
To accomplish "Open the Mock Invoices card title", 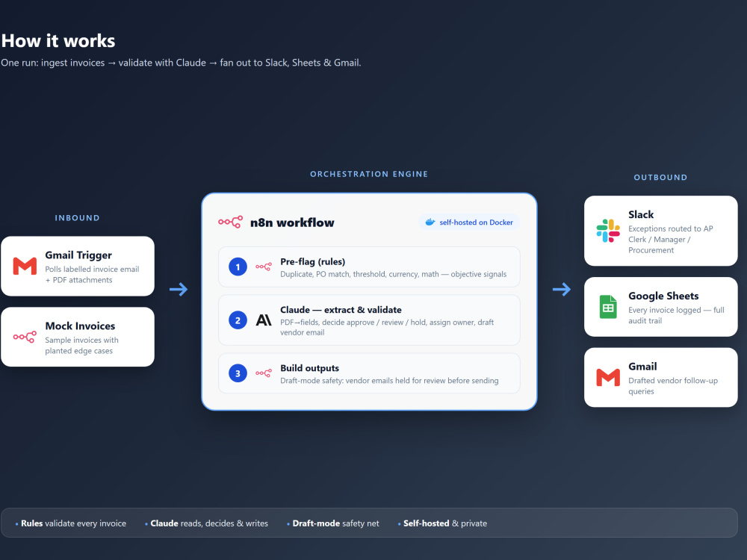I will 80,326.
